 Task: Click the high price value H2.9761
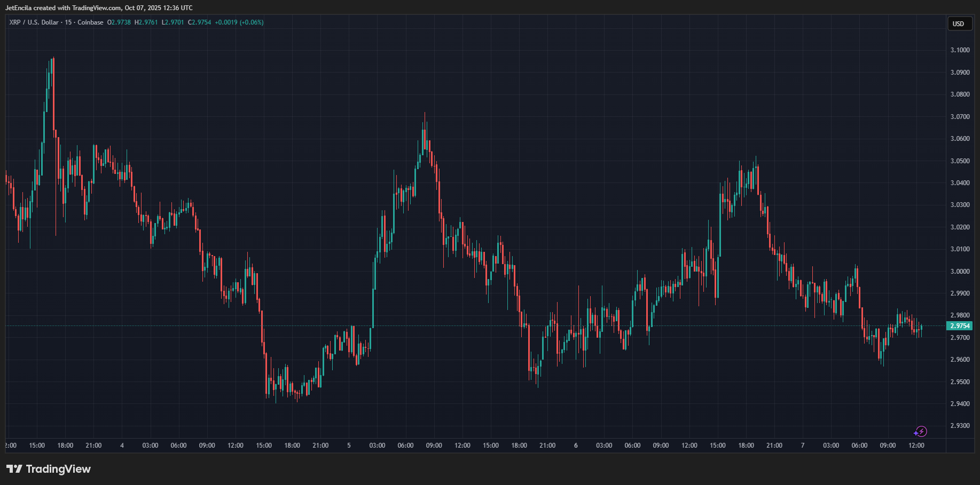click(146, 22)
